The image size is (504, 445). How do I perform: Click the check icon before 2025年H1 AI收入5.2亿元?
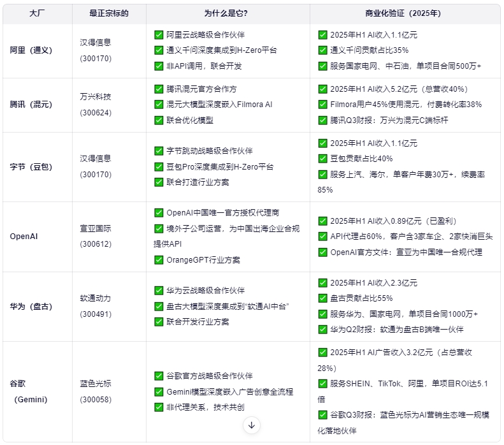click(322, 89)
